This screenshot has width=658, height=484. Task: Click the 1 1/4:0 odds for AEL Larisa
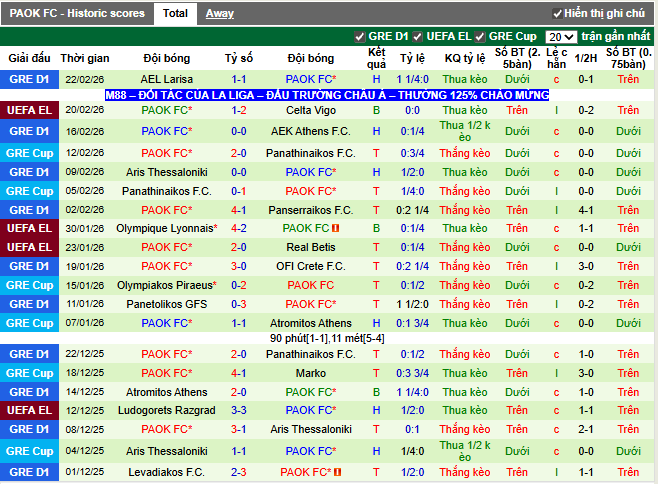click(x=413, y=79)
